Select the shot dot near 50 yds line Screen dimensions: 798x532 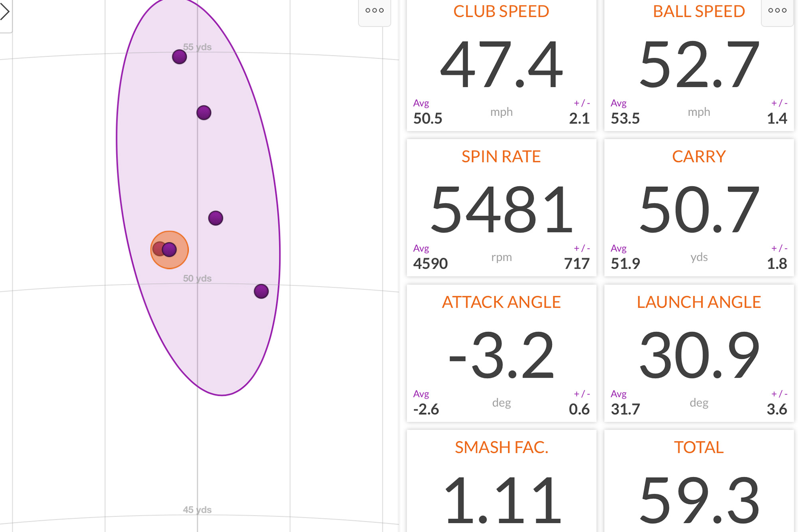(x=261, y=291)
